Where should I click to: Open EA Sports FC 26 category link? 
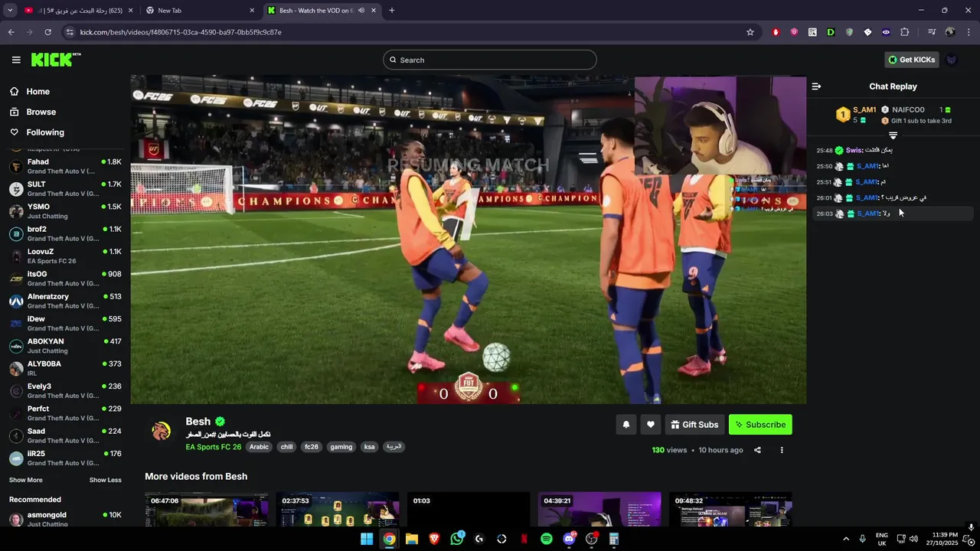213,447
